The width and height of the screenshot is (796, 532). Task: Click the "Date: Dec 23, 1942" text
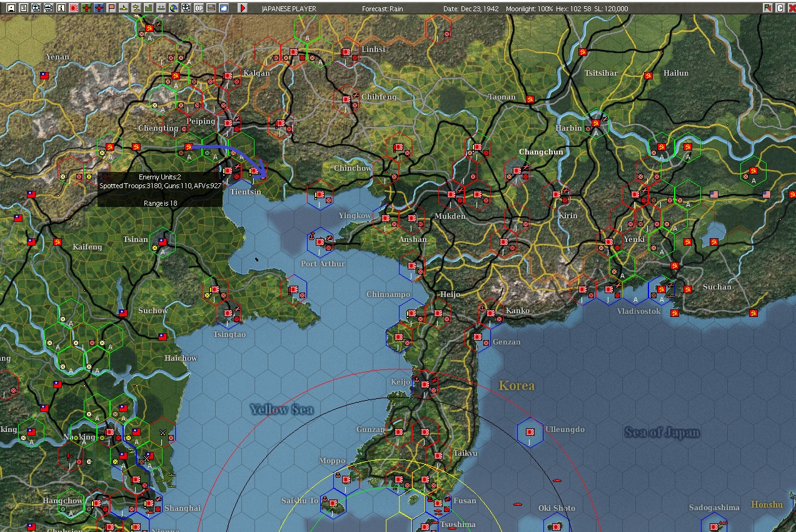(471, 9)
